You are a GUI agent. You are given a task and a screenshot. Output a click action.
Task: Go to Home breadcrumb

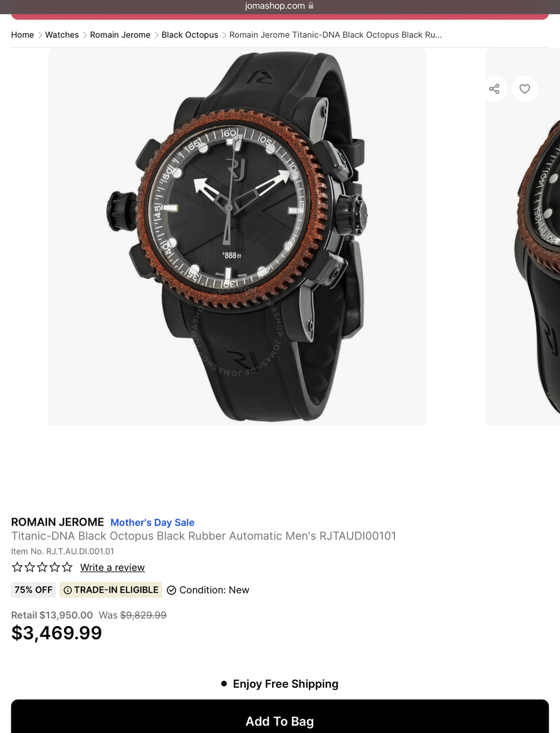[x=22, y=35]
